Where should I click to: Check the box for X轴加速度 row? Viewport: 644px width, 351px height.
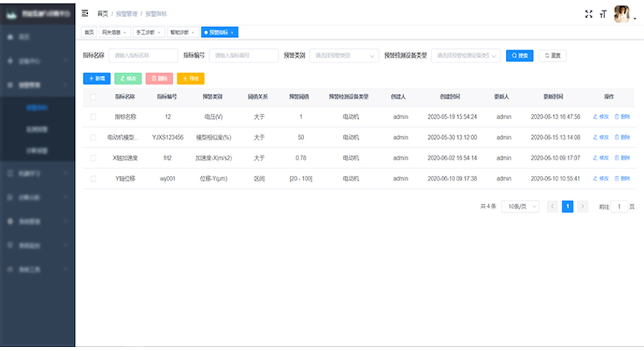pos(93,158)
